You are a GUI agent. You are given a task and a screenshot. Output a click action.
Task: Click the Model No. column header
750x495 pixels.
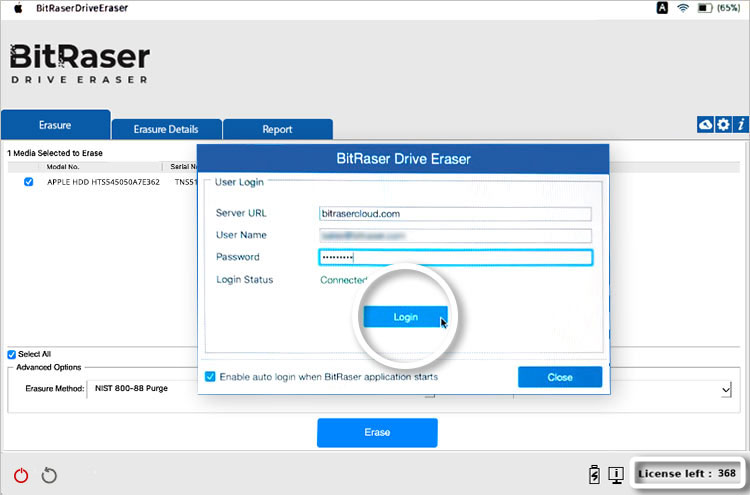tap(63, 167)
